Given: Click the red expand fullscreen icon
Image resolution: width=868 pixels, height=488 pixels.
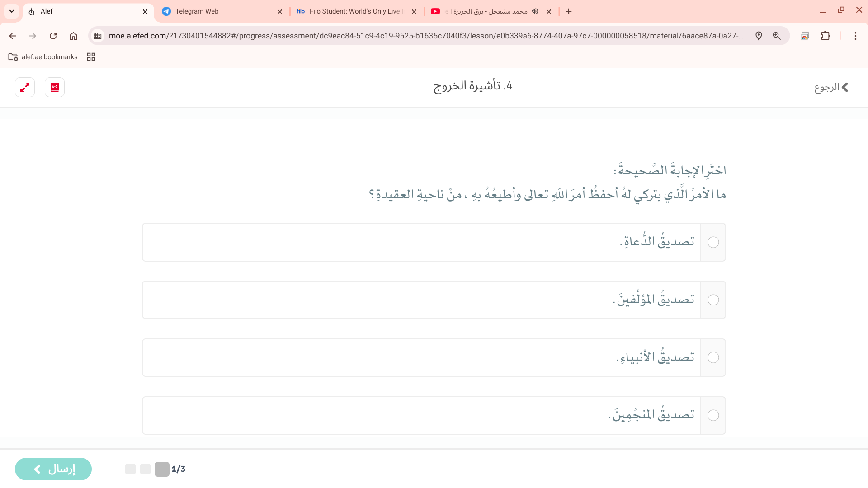Looking at the screenshot, I should pos(25,87).
